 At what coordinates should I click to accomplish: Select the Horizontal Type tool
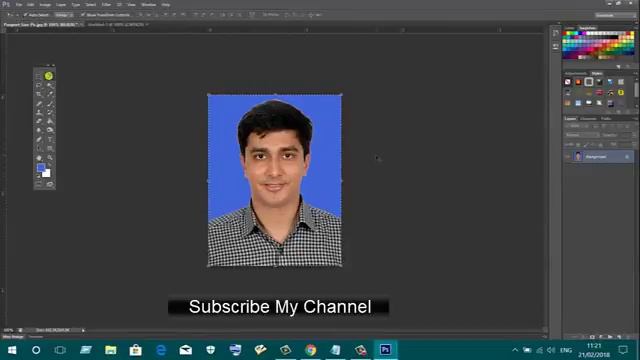tap(50, 140)
